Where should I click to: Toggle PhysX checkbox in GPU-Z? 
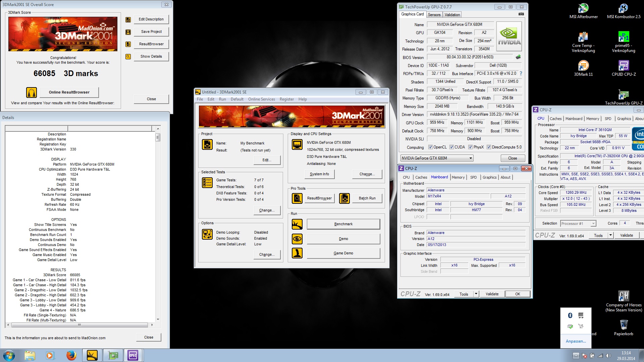tap(470, 147)
